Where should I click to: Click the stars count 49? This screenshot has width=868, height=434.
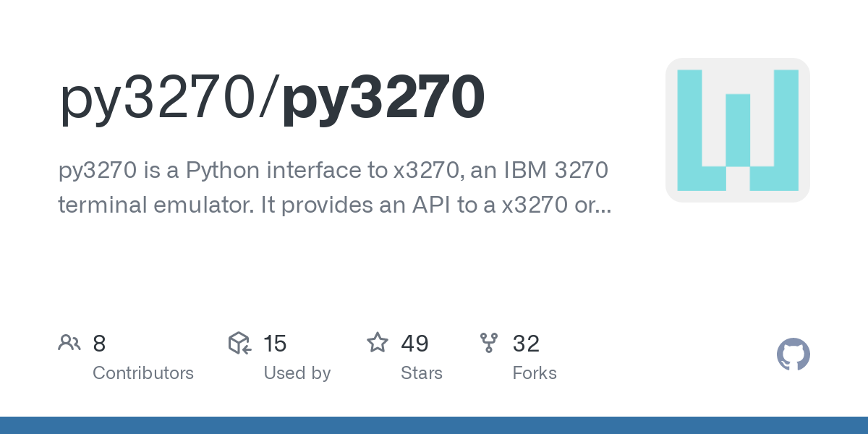(x=415, y=343)
